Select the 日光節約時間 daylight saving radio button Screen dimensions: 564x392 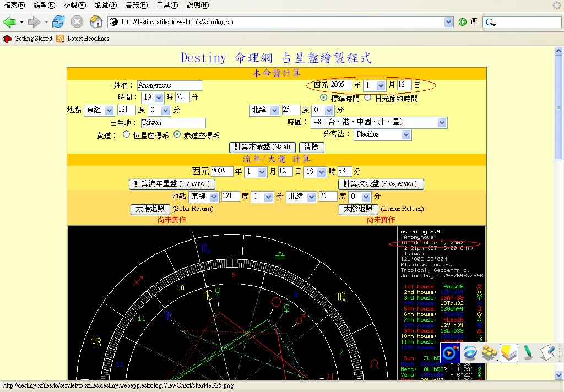point(368,98)
